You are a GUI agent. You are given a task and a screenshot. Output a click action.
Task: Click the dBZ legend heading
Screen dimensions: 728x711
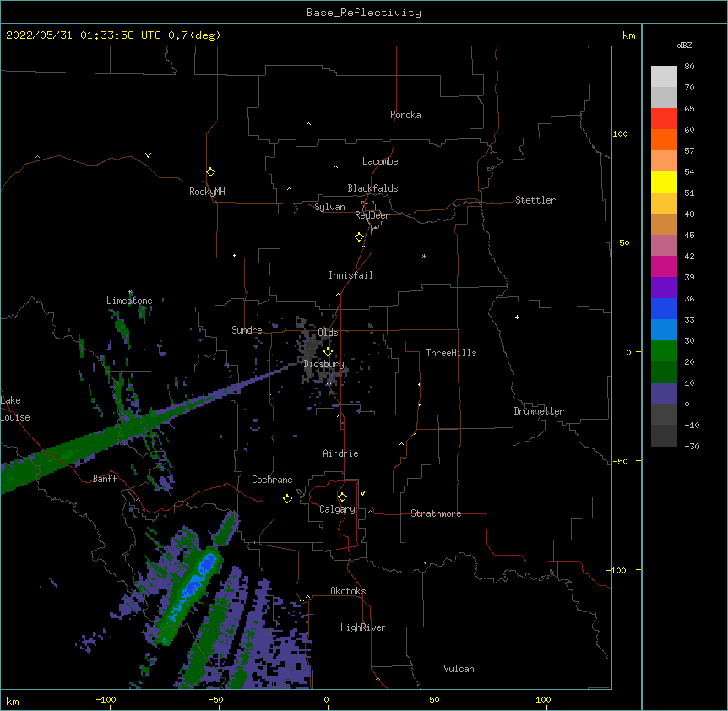point(684,46)
